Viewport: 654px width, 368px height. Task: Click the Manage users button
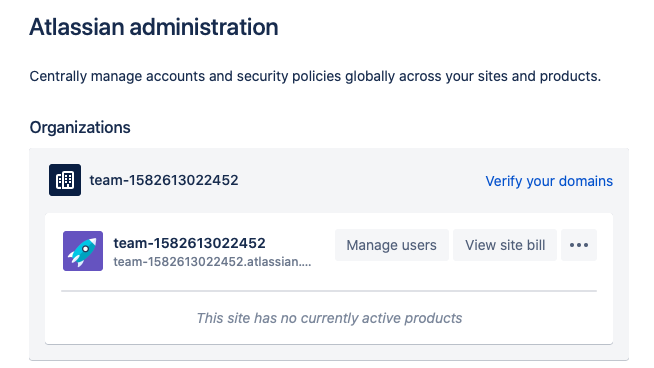(392, 245)
